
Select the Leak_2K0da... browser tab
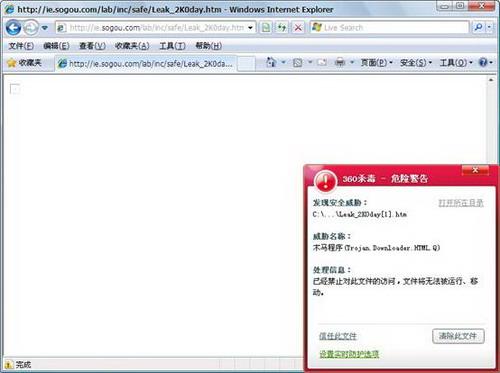(145, 63)
